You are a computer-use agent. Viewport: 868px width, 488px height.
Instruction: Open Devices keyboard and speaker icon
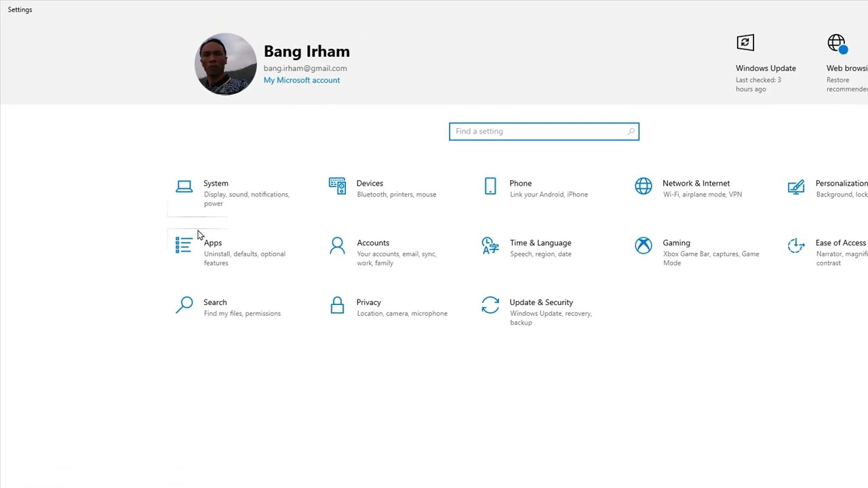coord(337,186)
